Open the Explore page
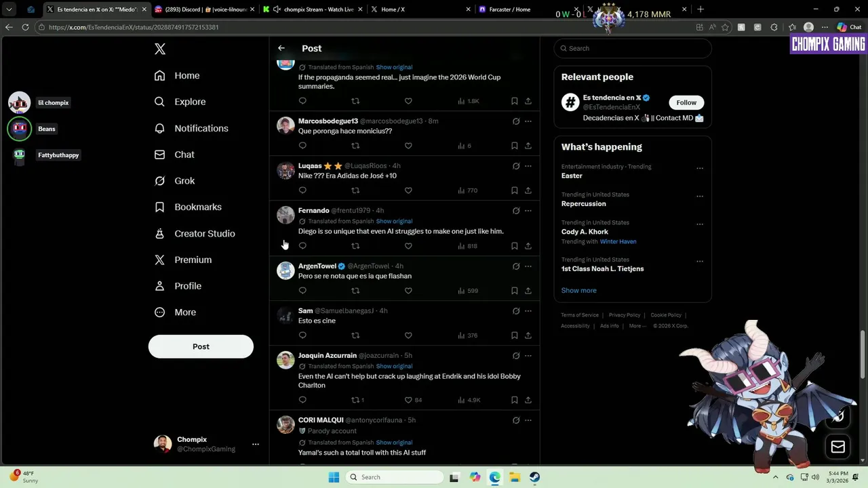 pos(180,102)
